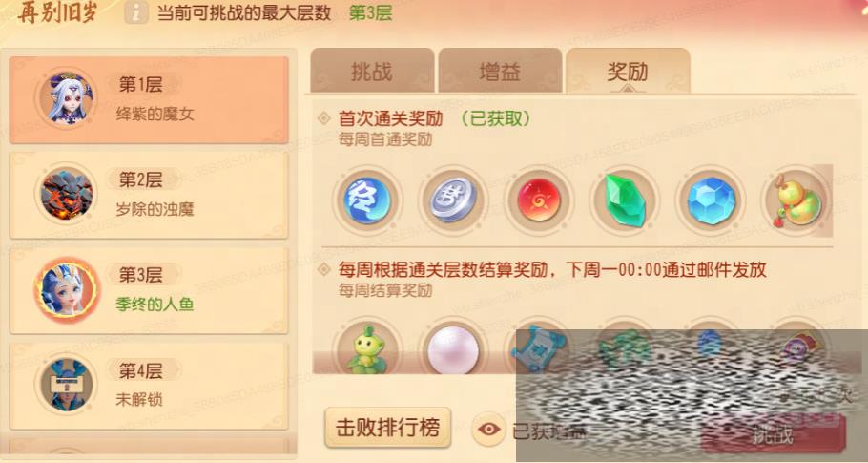
Task: Click the green sprout creature reward
Action: (x=365, y=348)
